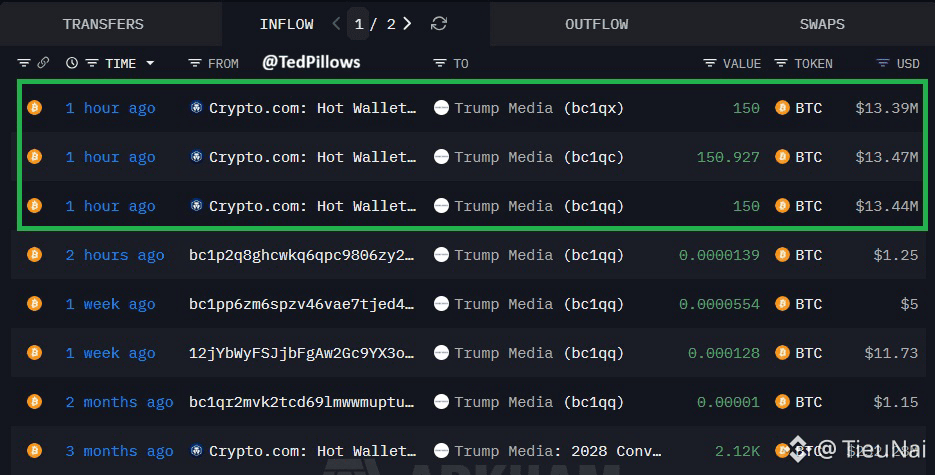Select the 2.12K value cell
This screenshot has height=475, width=935.
(x=738, y=451)
